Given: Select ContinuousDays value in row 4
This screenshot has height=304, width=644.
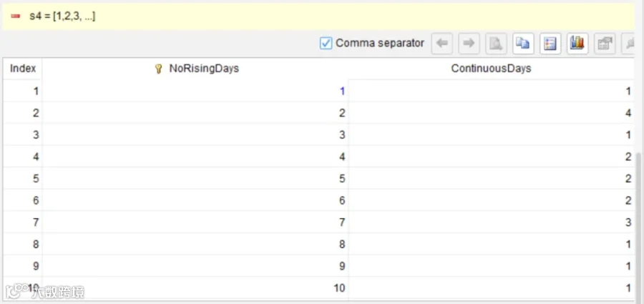Looking at the screenshot, I should pos(491,156).
